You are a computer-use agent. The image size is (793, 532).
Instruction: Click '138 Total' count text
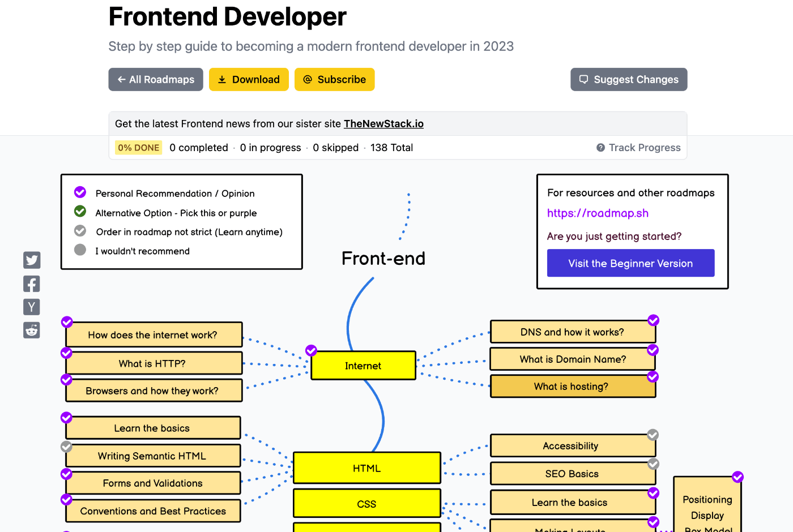391,148
